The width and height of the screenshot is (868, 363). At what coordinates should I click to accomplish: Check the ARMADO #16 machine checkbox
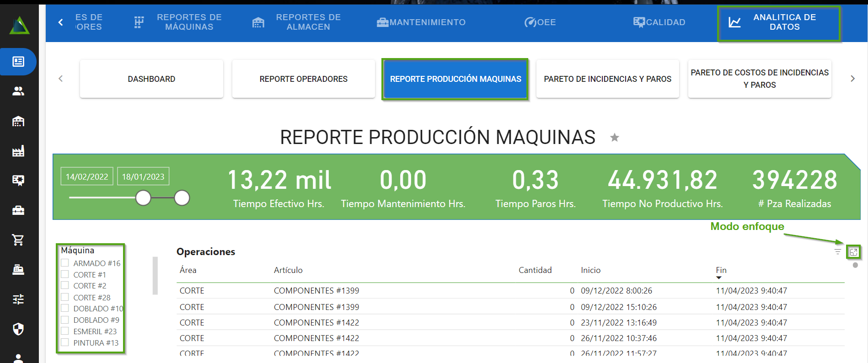pyautogui.click(x=65, y=263)
